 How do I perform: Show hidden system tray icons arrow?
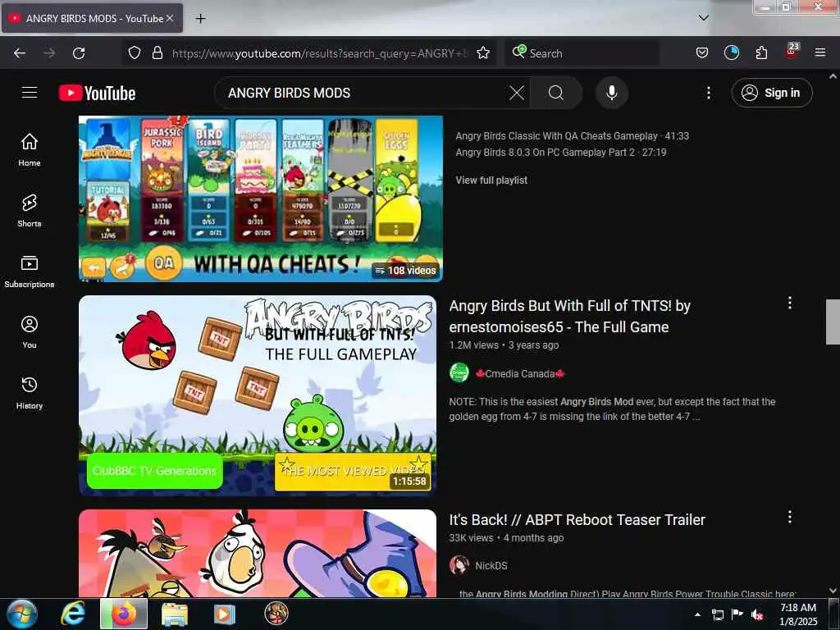(697, 614)
